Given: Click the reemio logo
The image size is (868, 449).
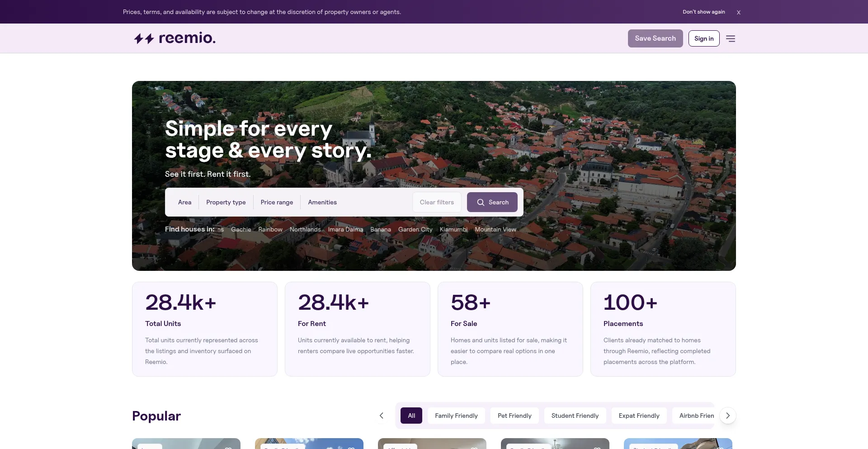Looking at the screenshot, I should (175, 38).
